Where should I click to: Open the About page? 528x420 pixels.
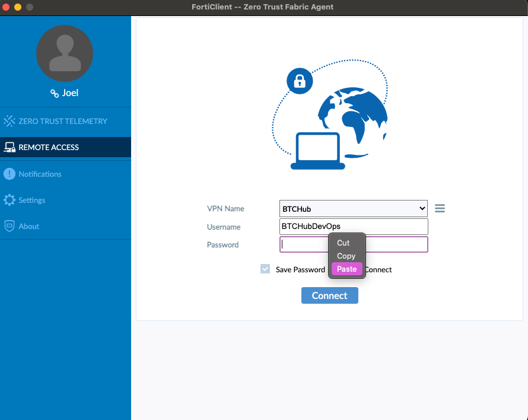pos(65,227)
